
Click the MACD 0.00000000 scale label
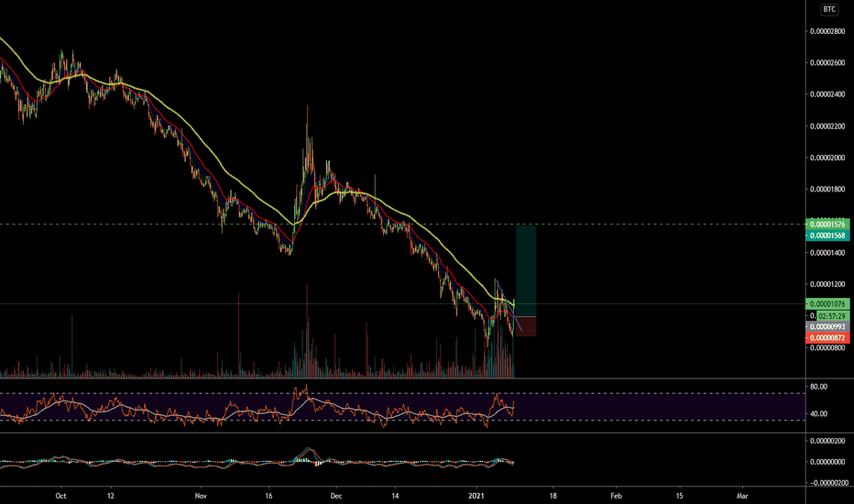tap(827, 462)
